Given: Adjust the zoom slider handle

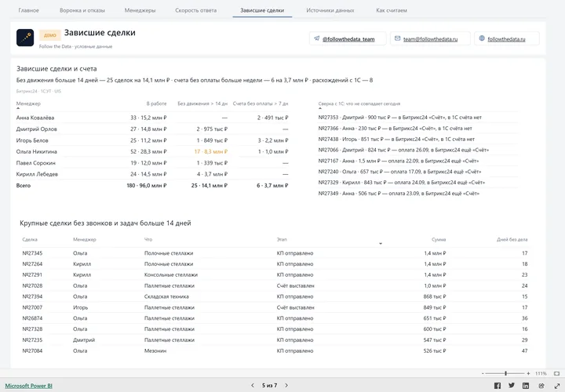Looking at the screenshot, I should pos(505,373).
